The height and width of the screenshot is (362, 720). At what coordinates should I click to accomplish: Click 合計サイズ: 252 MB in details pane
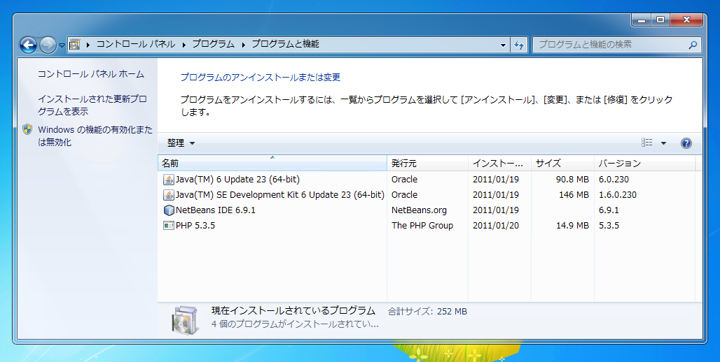pos(428,311)
